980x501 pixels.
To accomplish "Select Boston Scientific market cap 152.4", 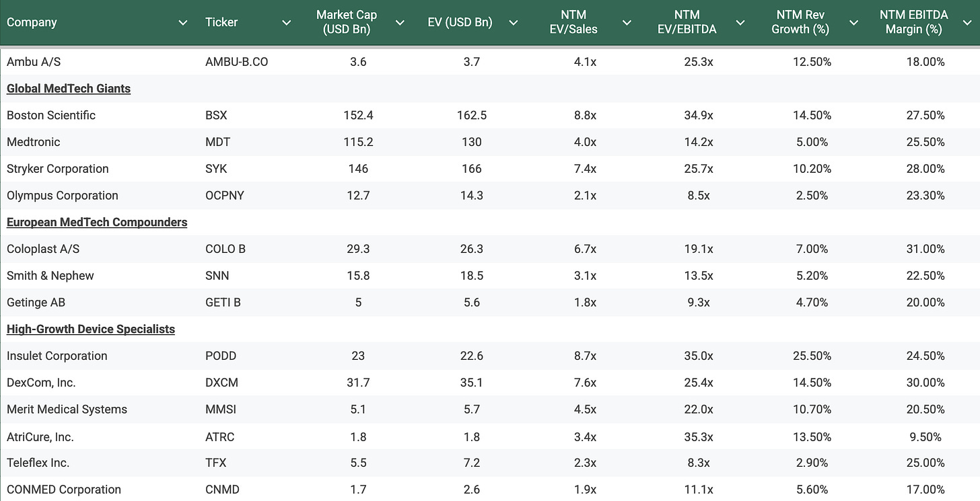I will click(358, 115).
